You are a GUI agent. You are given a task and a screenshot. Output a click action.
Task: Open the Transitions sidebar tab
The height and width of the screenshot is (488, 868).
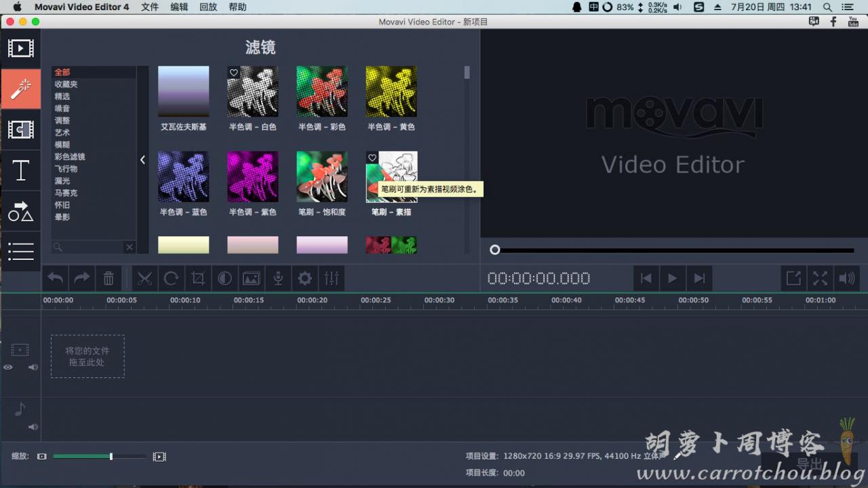click(x=20, y=129)
